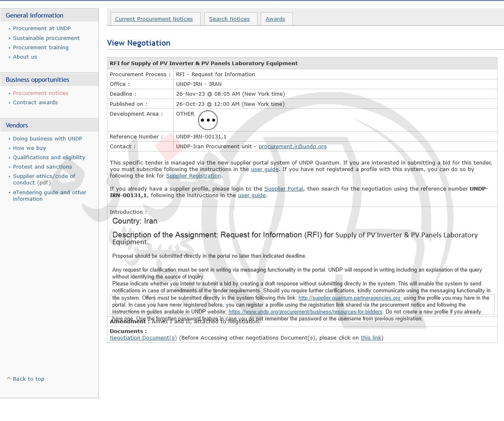This screenshot has height=421, width=504.
Task: Open Protest and sanctions link
Action: (42, 167)
